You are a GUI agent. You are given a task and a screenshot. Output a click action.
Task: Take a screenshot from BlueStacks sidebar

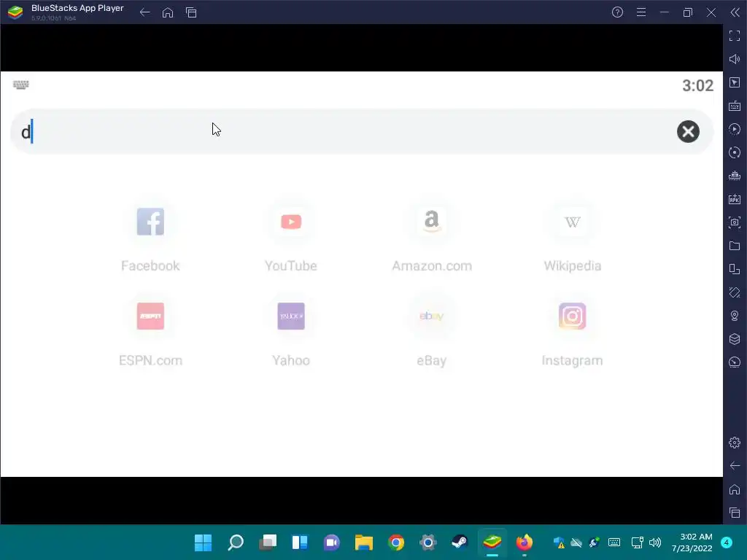[x=735, y=222]
